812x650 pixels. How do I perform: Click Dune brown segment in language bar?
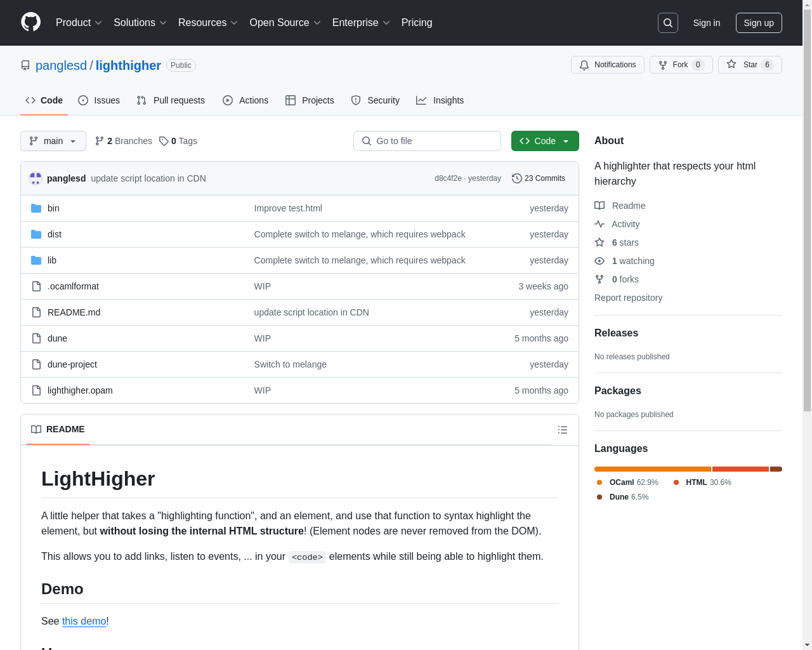coord(776,469)
